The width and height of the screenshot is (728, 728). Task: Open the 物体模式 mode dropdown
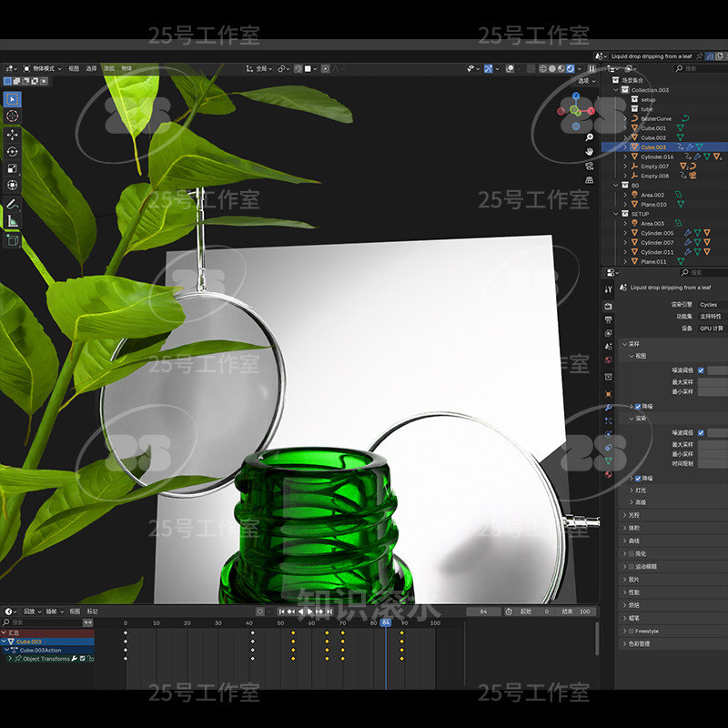(43, 68)
